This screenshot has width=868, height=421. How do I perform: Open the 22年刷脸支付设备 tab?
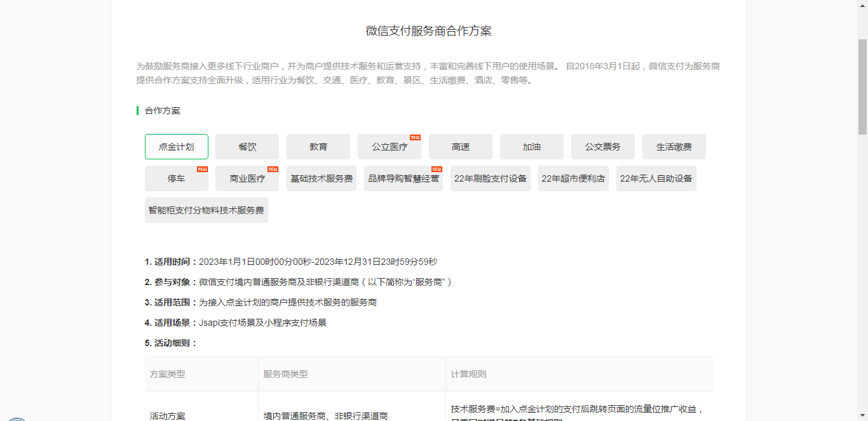coord(491,178)
